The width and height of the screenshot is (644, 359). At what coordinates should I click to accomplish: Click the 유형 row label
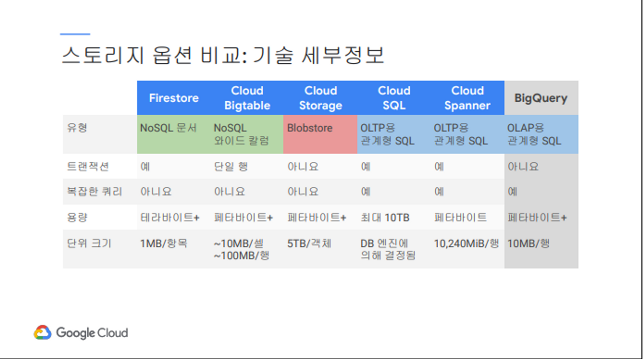point(77,128)
